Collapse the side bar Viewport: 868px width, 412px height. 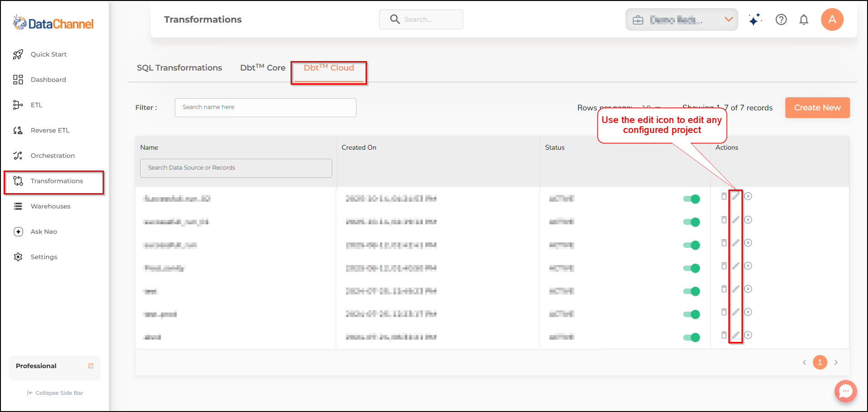[x=55, y=393]
